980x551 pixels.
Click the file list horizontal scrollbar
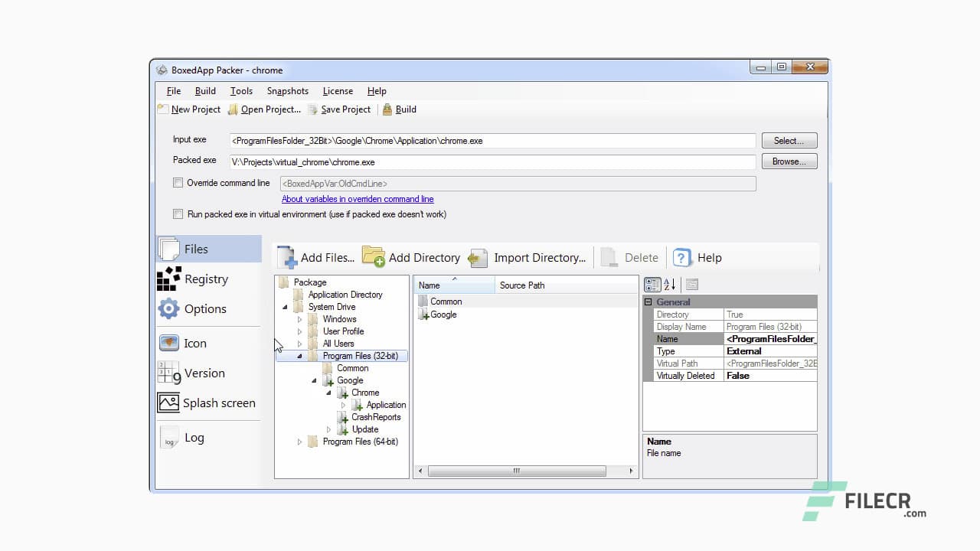[517, 471]
